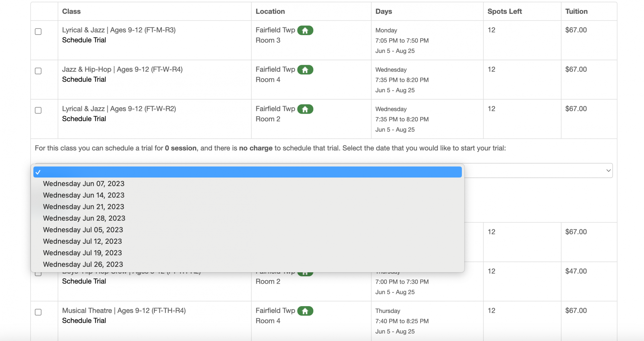This screenshot has height=341, width=644.
Task: Open Schedule Trial for Jazz & Hip-Hop FT-W-R4
Action: click(84, 79)
